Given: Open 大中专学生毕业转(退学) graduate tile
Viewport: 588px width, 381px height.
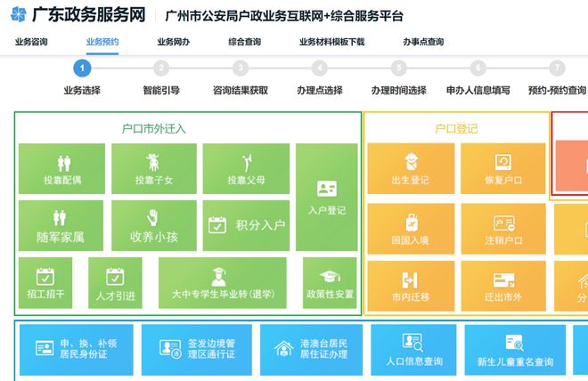Looking at the screenshot, I should pyautogui.click(x=223, y=283).
